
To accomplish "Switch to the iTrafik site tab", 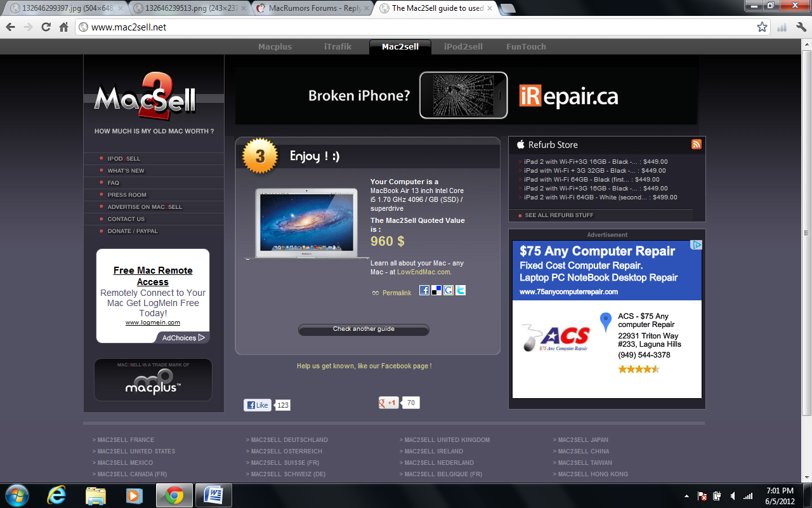I will click(x=337, y=46).
